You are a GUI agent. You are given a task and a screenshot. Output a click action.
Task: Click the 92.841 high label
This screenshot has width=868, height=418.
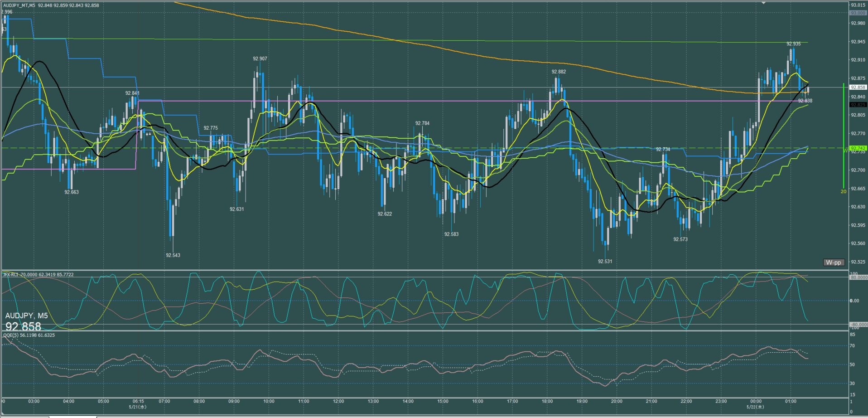click(132, 93)
